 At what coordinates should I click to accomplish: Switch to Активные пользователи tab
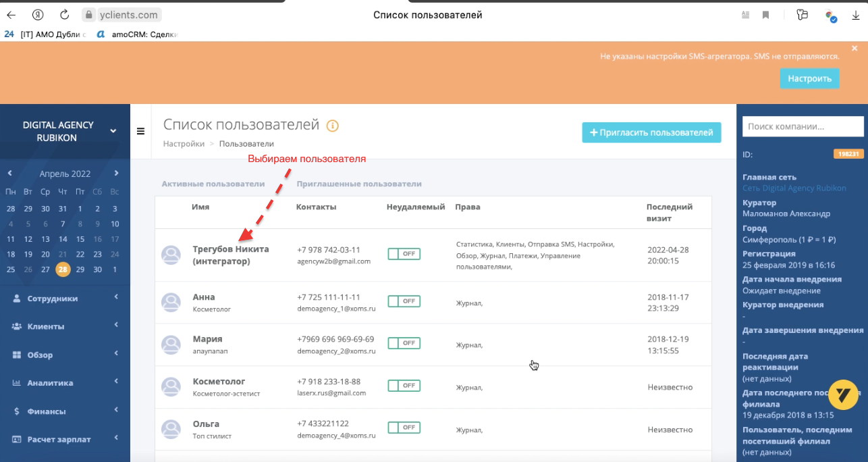(213, 184)
